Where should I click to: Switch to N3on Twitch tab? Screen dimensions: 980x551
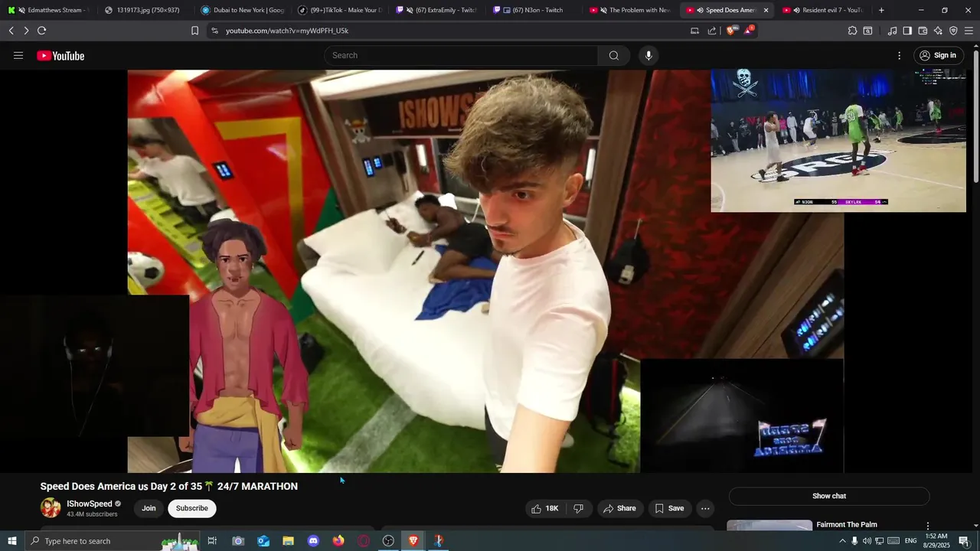(x=534, y=10)
